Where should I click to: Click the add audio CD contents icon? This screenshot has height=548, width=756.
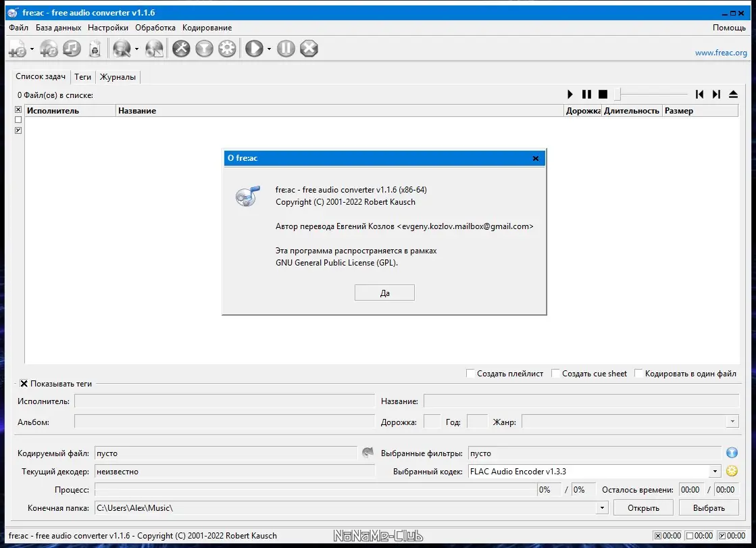pos(49,49)
